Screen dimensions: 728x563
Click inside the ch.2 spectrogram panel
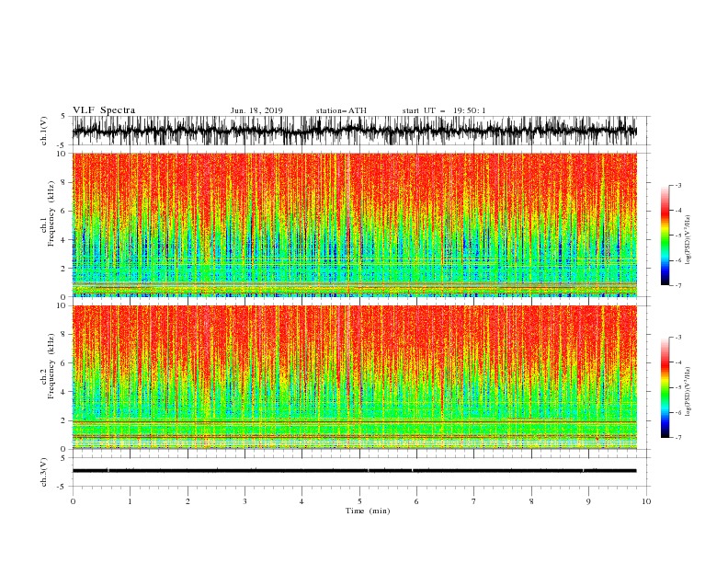pyautogui.click(x=354, y=377)
